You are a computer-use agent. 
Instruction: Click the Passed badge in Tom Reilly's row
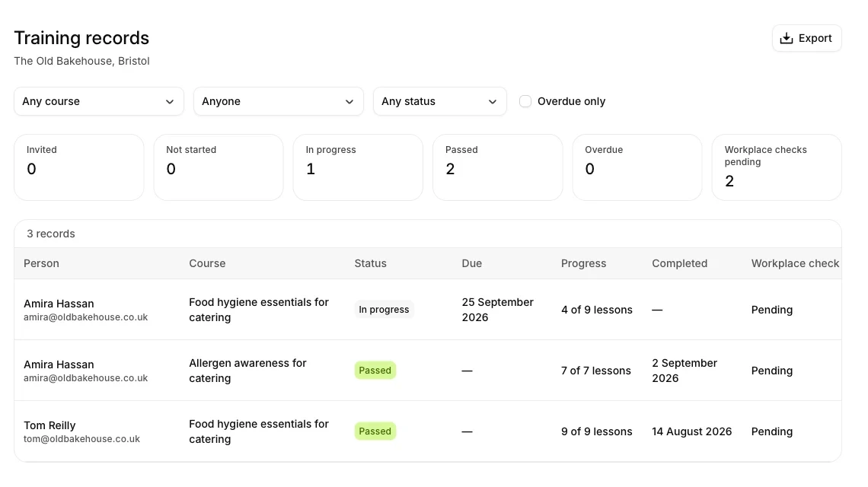375,431
